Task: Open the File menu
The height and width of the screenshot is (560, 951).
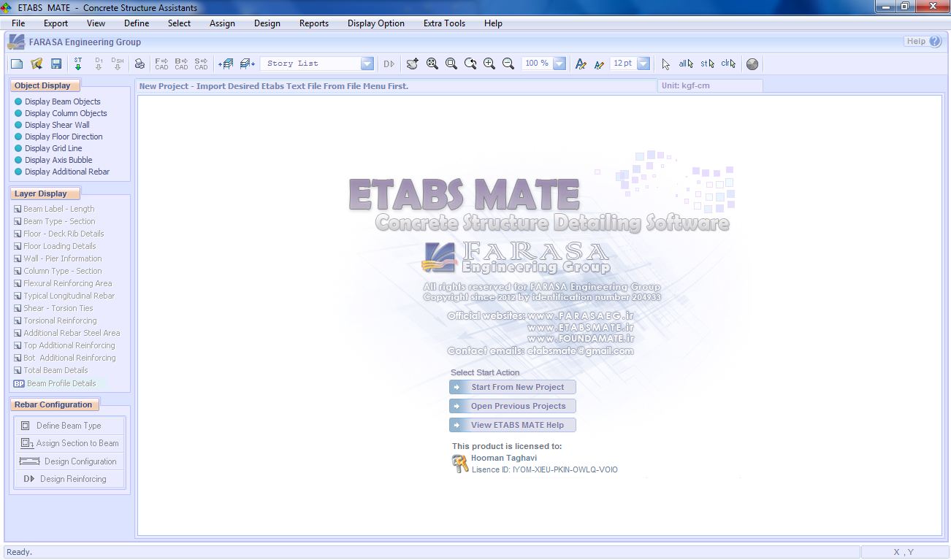Action: tap(18, 23)
